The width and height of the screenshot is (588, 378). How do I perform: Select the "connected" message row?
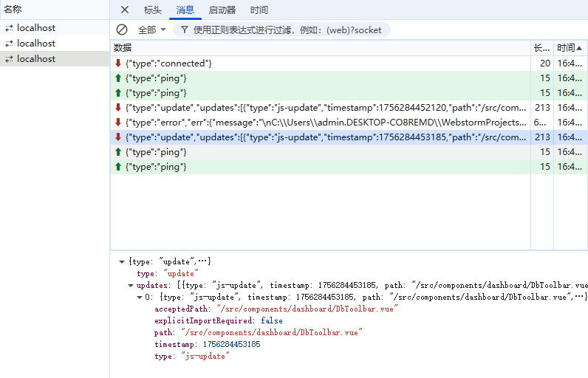[321, 63]
